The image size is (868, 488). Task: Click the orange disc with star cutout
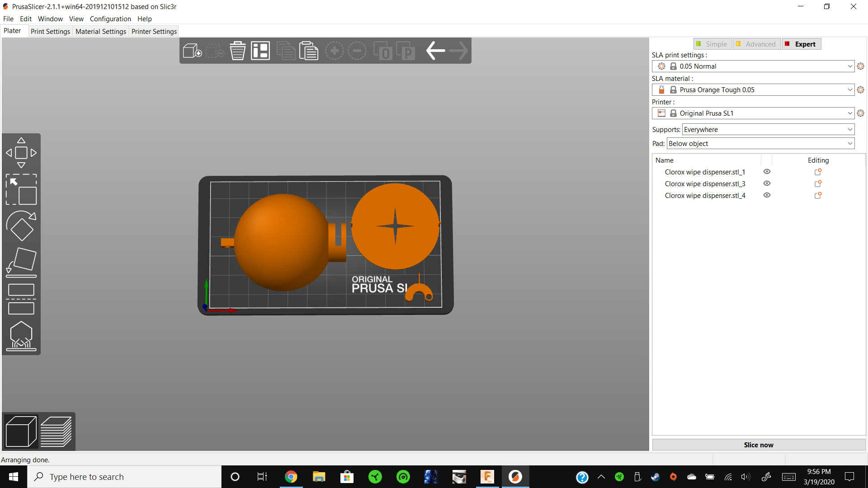[395, 226]
